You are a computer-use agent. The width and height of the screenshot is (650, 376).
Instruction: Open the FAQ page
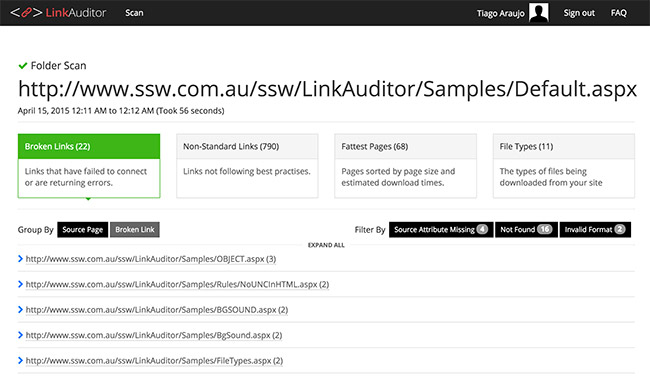618,13
